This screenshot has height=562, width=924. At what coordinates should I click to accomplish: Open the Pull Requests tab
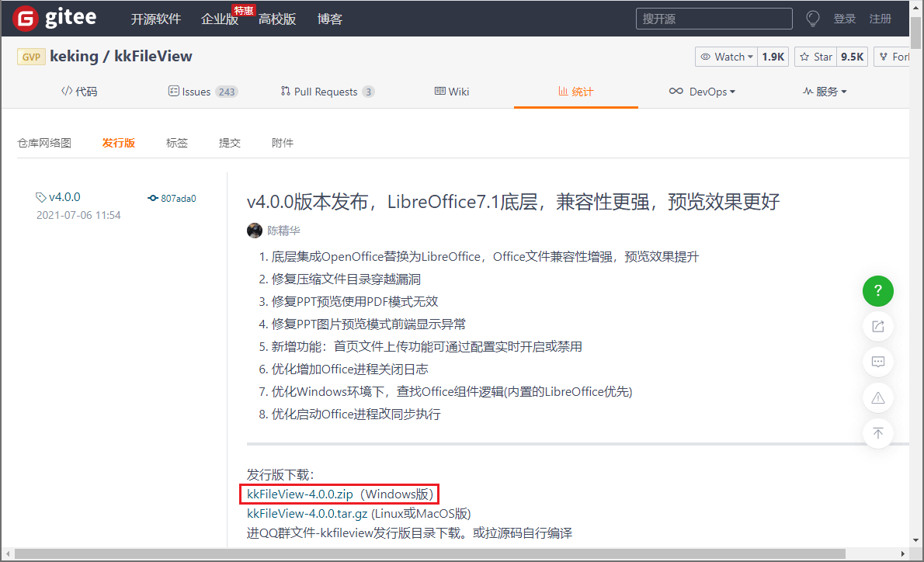[327, 92]
